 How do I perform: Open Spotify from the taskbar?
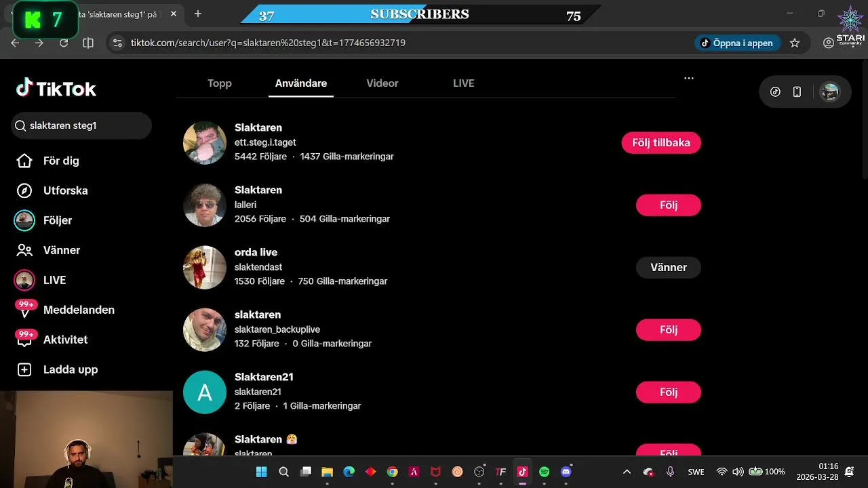pyautogui.click(x=544, y=472)
